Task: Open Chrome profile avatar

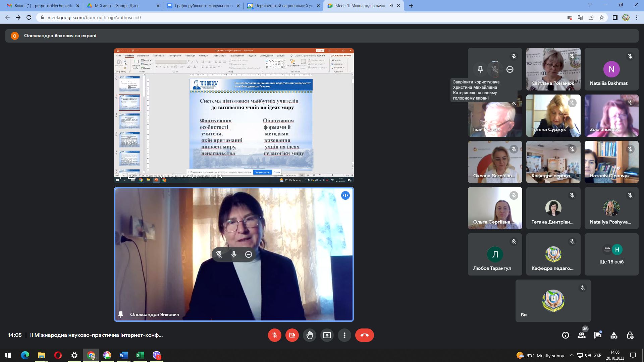Action: tap(626, 17)
